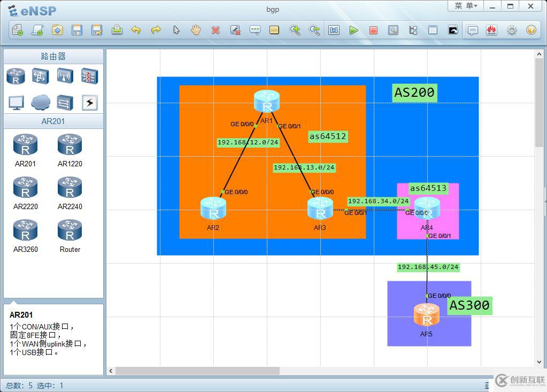547x392 pixels.
Task: Click the as64512 label
Action: 328,136
